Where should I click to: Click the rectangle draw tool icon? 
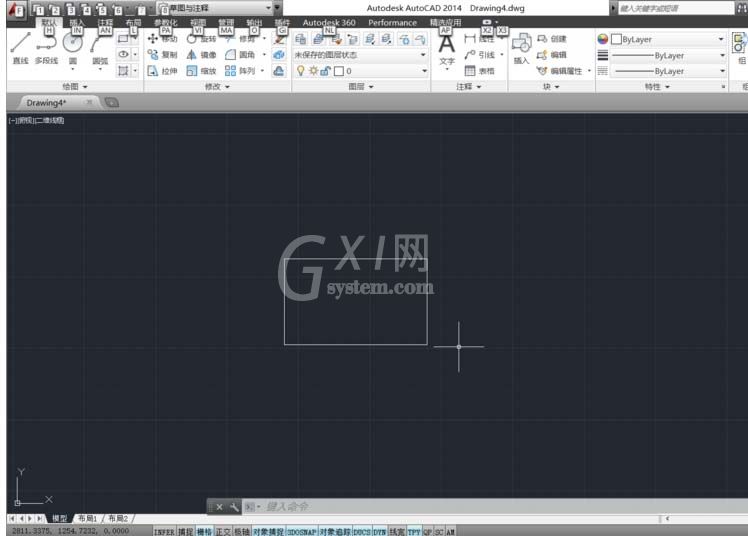[x=123, y=39]
